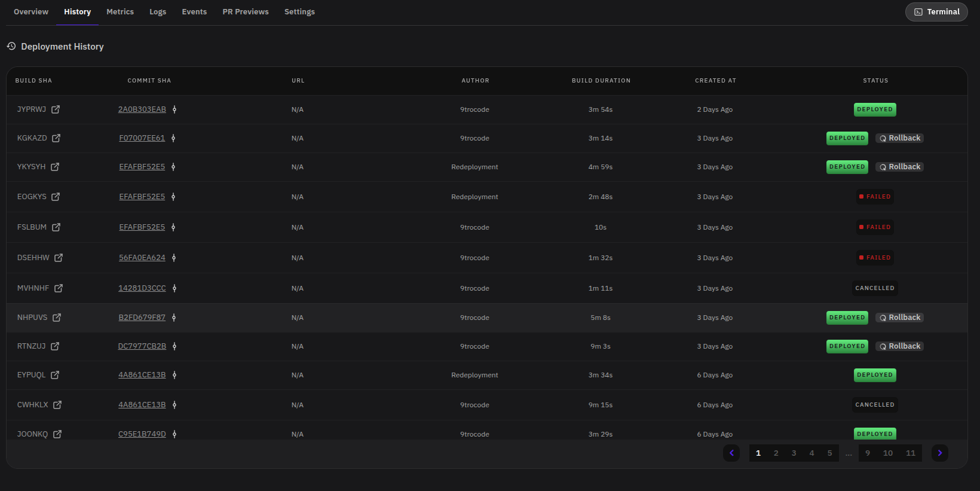The width and height of the screenshot is (980, 491).
Task: Click the CANCELLED status for MVHNHF
Action: click(x=875, y=288)
